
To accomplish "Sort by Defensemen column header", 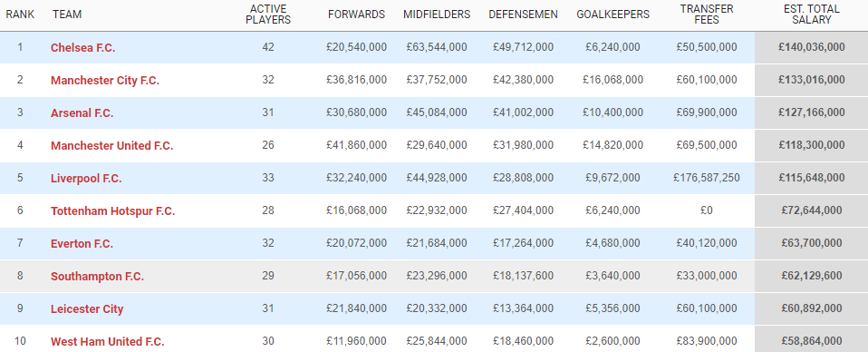I will click(x=523, y=15).
